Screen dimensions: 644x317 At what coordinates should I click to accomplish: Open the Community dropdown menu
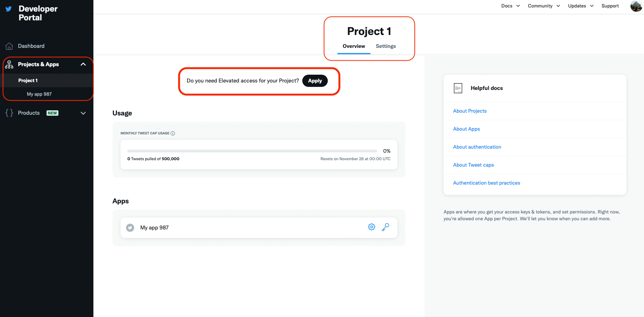tap(544, 6)
